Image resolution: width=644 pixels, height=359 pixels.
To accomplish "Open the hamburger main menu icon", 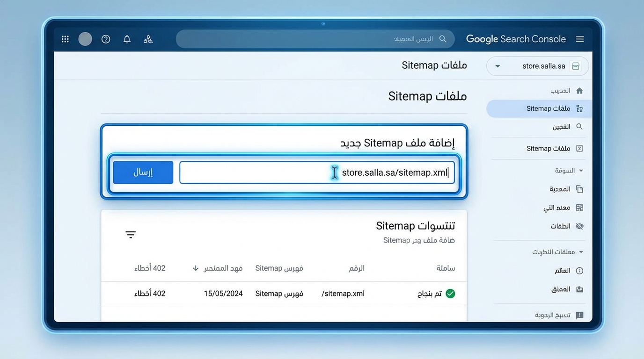I will (x=580, y=39).
